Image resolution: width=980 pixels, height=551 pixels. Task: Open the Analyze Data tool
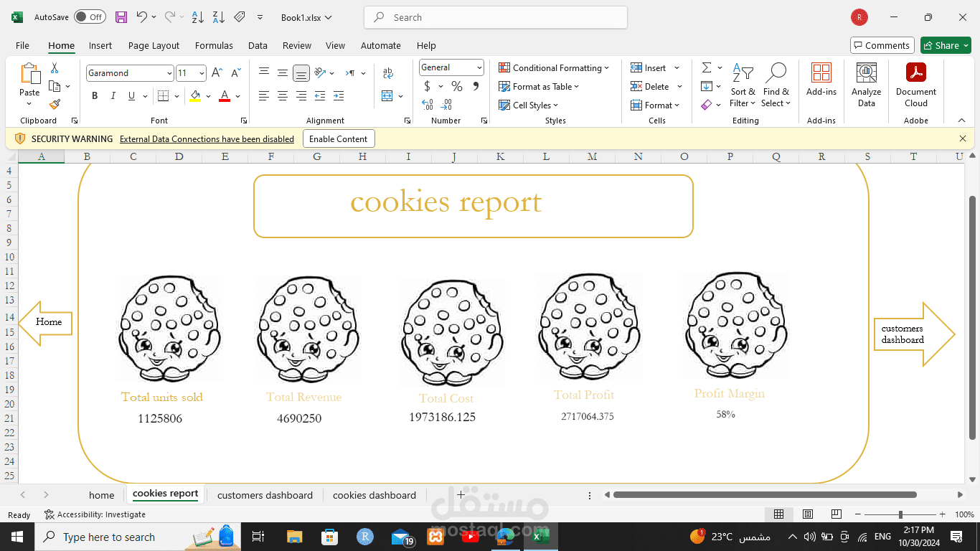pyautogui.click(x=867, y=85)
